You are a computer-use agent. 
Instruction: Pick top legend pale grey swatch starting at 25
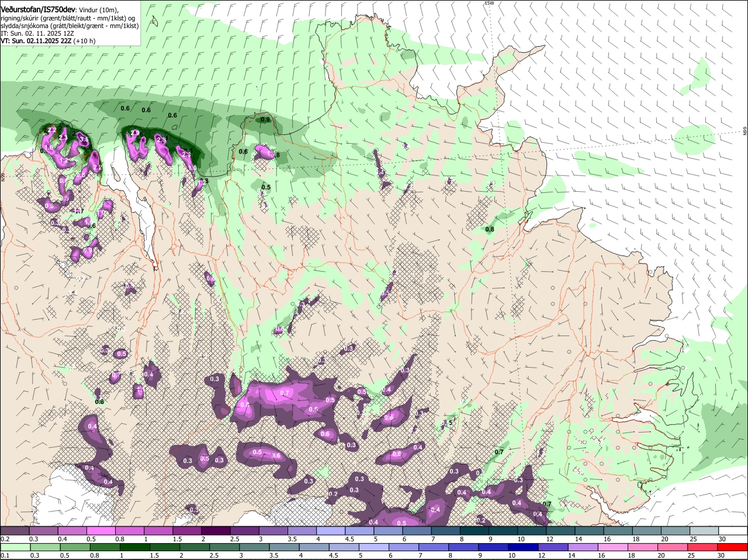(x=705, y=530)
